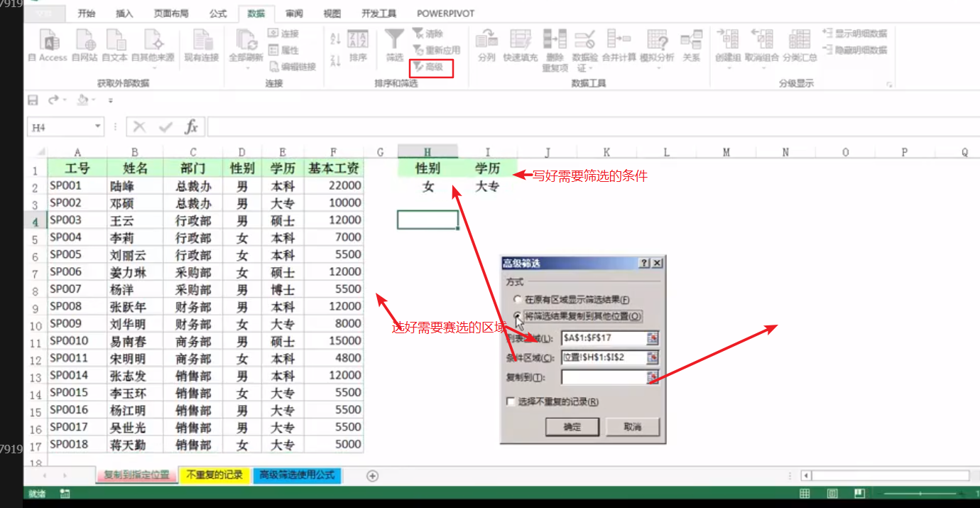The height and width of the screenshot is (508, 980).
Task: Click the Connections (连接) ribbon button
Action: coord(284,33)
